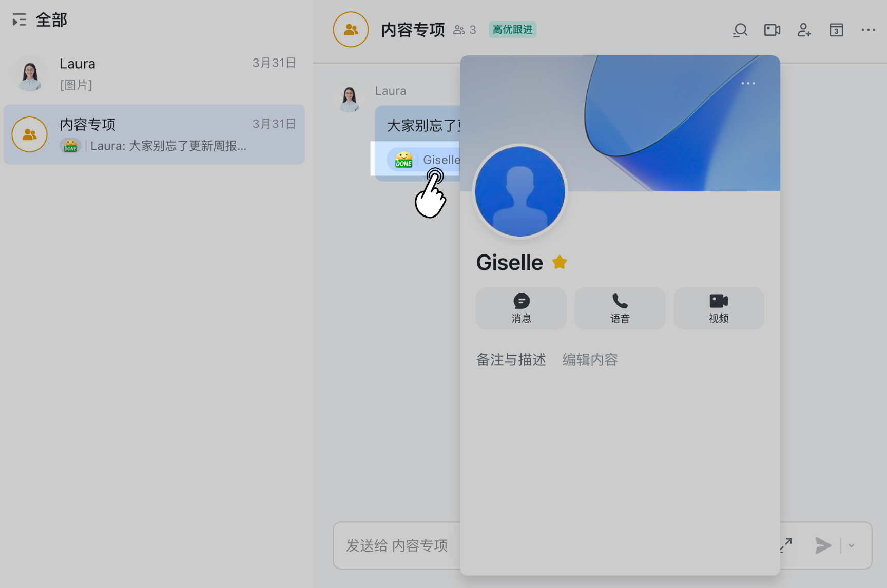
Task: Click the 备注与描述 label
Action: click(511, 360)
